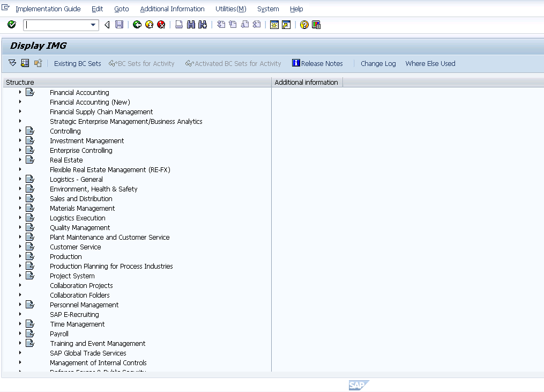Open the Goto menu
544x392 pixels.
[122, 9]
